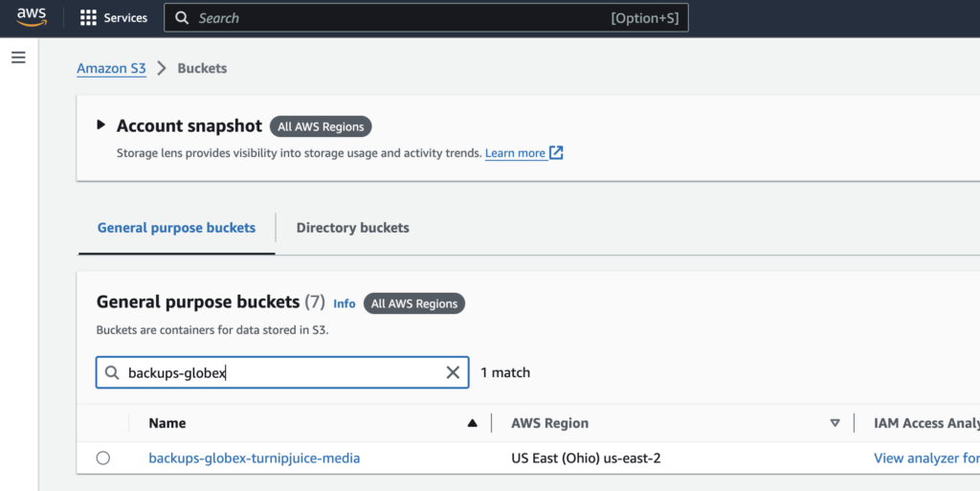Click the AWS logo home icon
Image resolution: width=980 pixels, height=491 pixels.
pyautogui.click(x=32, y=17)
